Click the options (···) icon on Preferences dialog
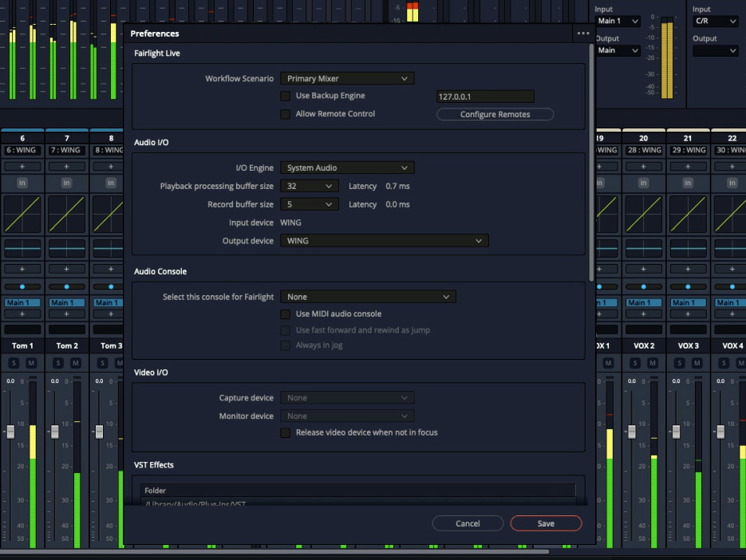Screen dimensions: 746x560 (582, 33)
